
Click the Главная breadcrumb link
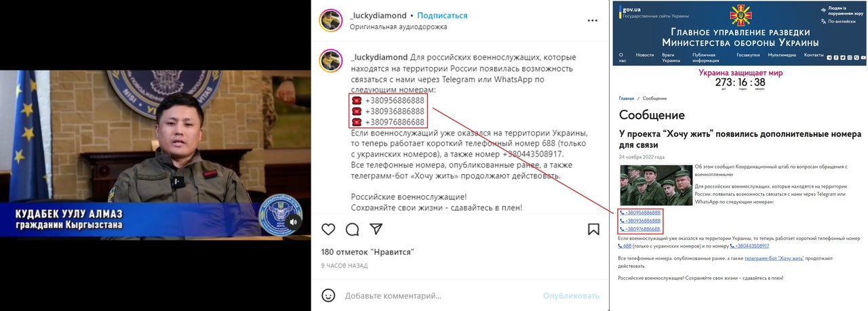point(626,99)
